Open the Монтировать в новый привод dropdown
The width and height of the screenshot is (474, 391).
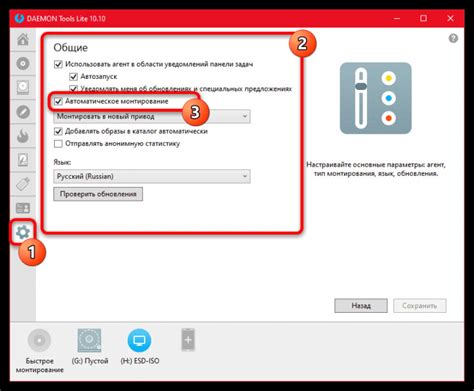point(152,116)
